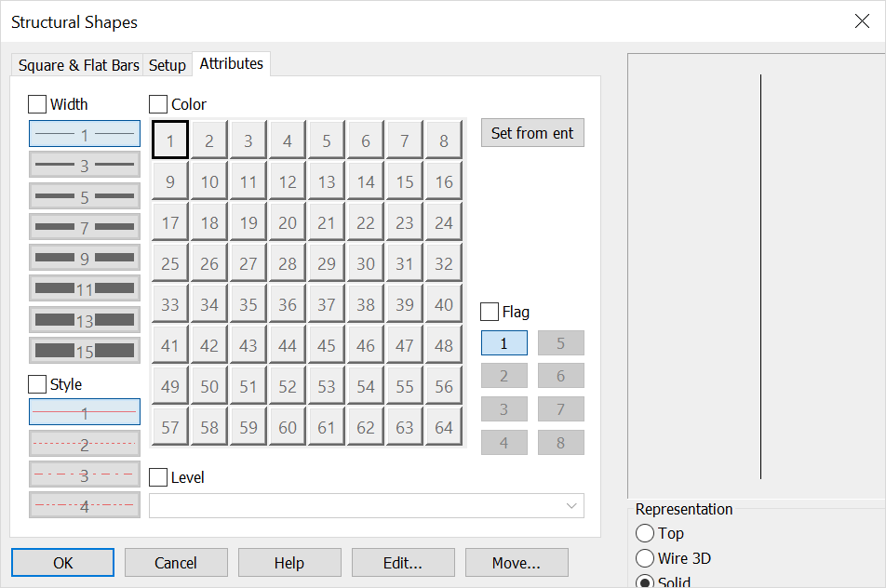Open the Square & Flat Bars tab
Viewport: 886px width, 588px height.
[77, 64]
